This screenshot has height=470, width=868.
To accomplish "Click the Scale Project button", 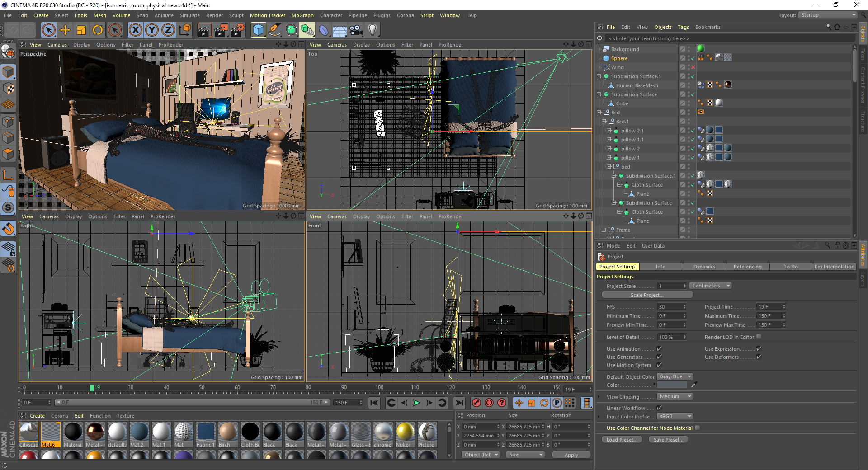I will click(x=647, y=295).
